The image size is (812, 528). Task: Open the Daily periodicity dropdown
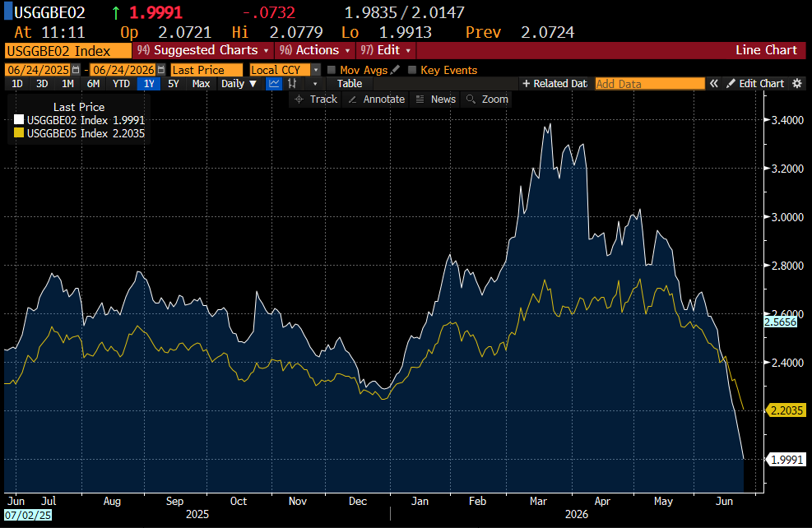tap(239, 83)
